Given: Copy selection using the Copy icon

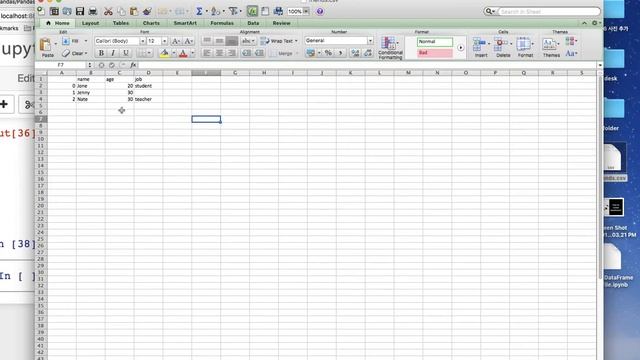Looking at the screenshot, I should coord(121,11).
